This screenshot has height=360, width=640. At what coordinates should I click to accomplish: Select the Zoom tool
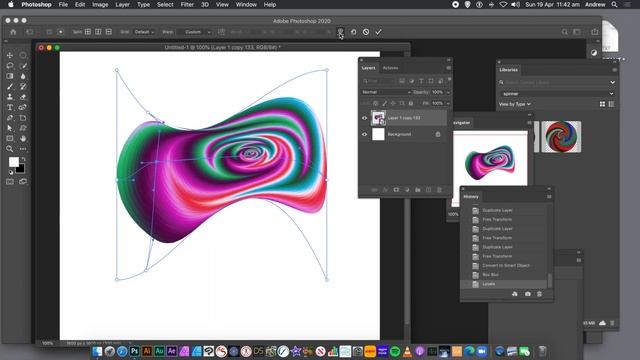[10, 149]
